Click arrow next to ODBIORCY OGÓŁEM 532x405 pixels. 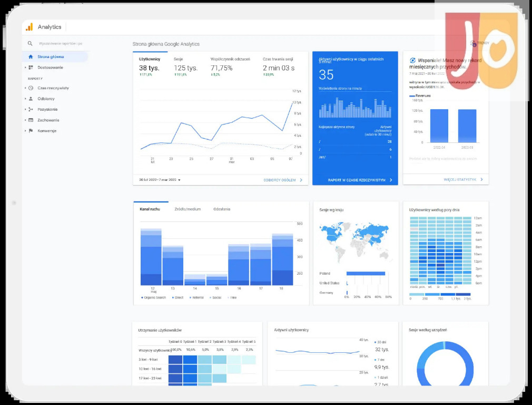click(301, 180)
